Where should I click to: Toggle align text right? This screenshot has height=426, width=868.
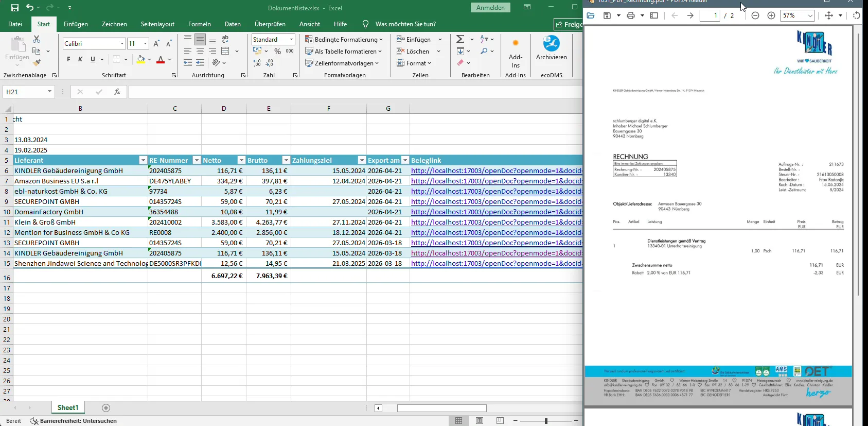click(x=212, y=51)
